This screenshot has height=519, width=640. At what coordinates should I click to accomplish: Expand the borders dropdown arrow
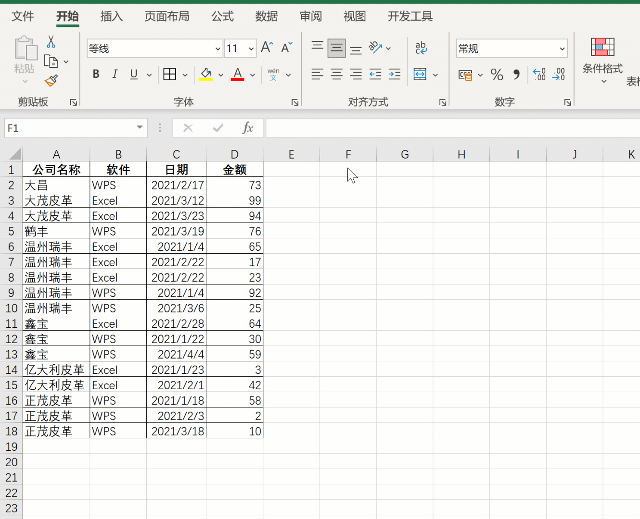pyautogui.click(x=185, y=75)
